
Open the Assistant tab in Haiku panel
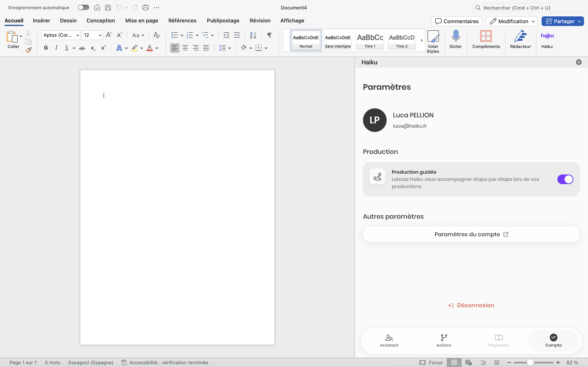[x=389, y=340]
